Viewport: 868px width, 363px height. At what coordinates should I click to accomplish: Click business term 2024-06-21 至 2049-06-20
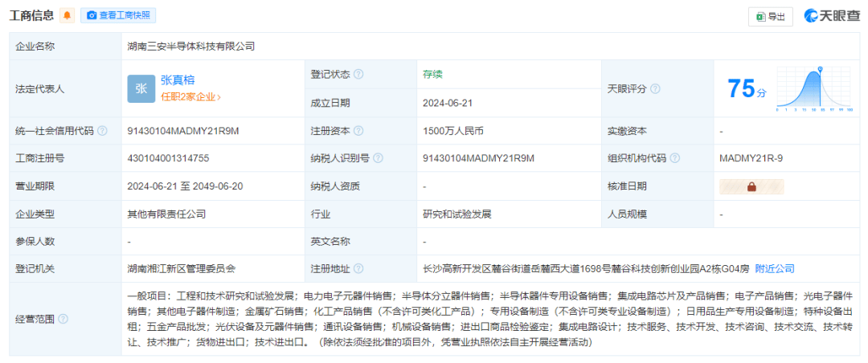185,186
